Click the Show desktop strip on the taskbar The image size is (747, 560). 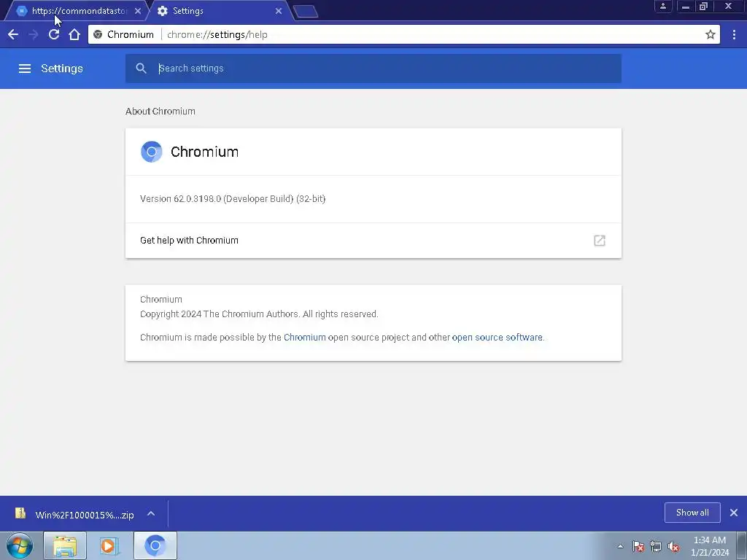coord(742,545)
